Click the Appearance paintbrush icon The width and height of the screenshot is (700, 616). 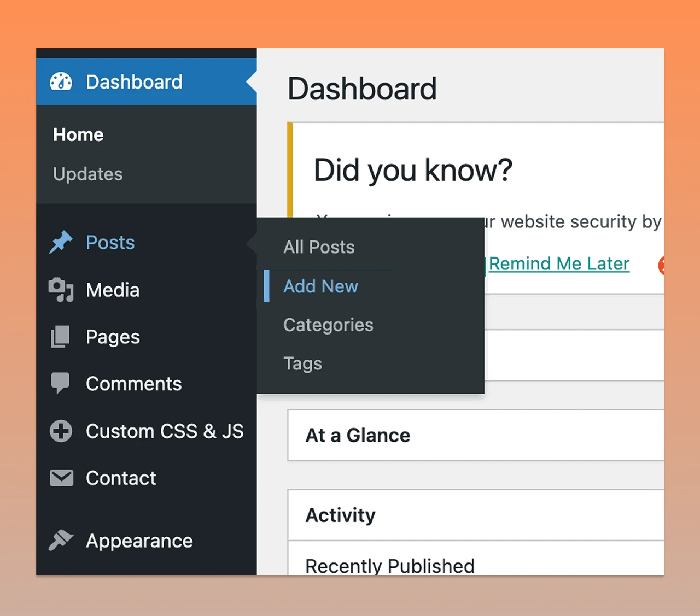click(61, 541)
